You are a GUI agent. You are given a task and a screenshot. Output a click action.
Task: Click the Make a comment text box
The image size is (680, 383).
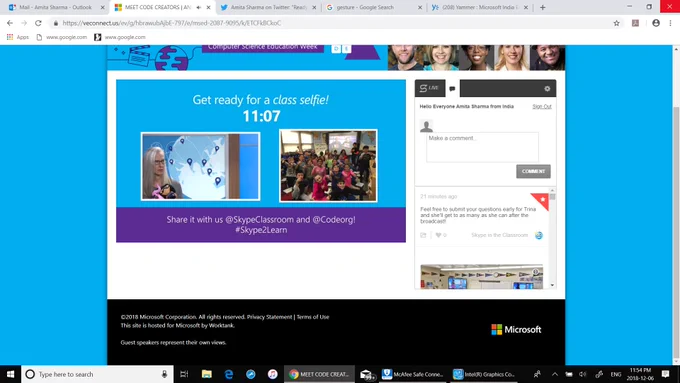482,147
